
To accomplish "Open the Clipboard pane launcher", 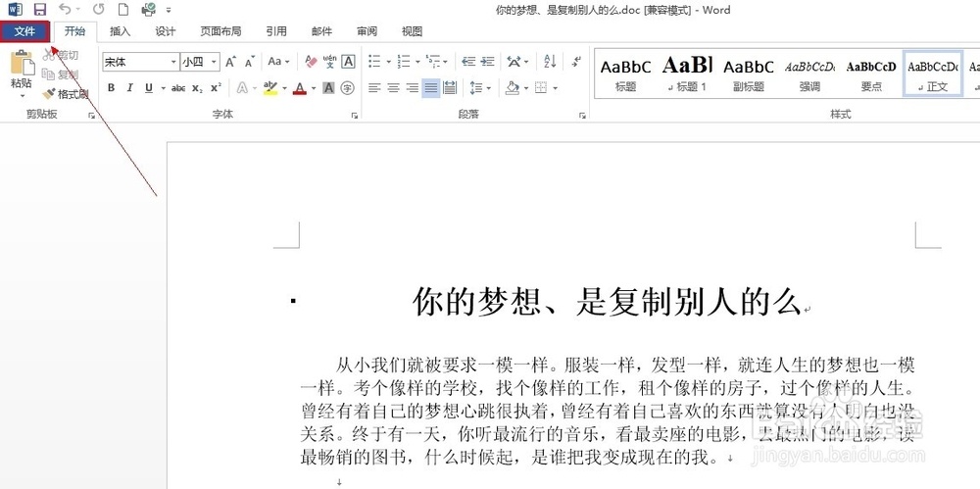I will (x=92, y=115).
